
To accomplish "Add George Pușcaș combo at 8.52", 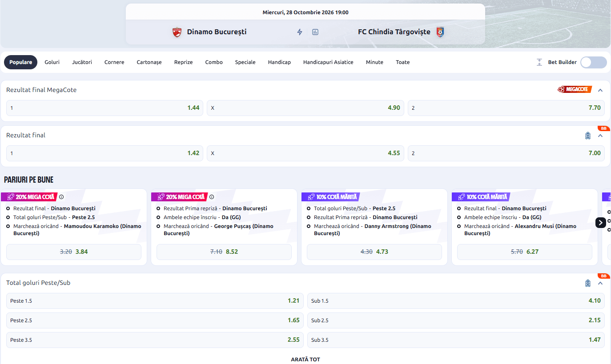I will pos(224,252).
